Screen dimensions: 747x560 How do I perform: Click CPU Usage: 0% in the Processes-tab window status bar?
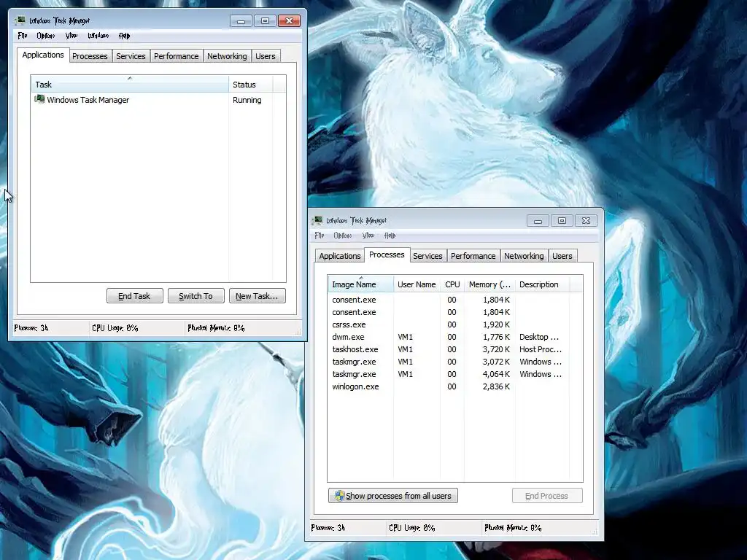tap(411, 528)
